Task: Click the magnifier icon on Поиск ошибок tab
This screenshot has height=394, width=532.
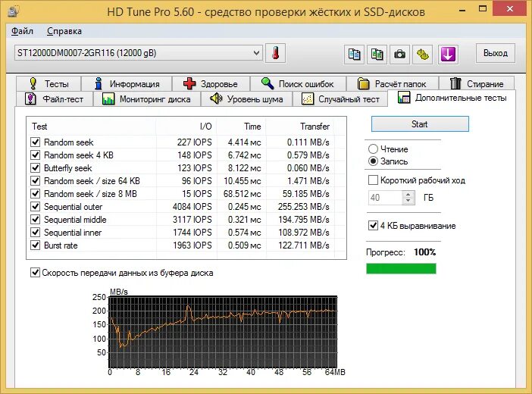Action: (x=268, y=83)
